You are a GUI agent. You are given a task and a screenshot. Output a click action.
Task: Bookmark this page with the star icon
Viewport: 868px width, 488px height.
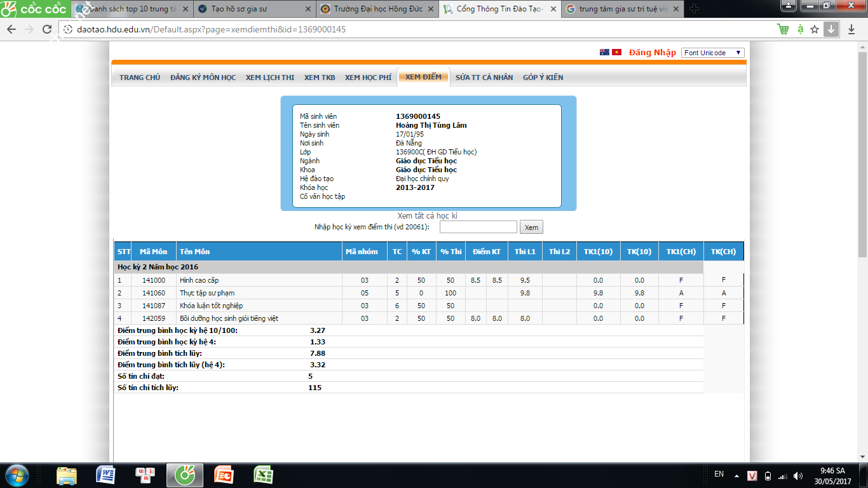click(815, 30)
